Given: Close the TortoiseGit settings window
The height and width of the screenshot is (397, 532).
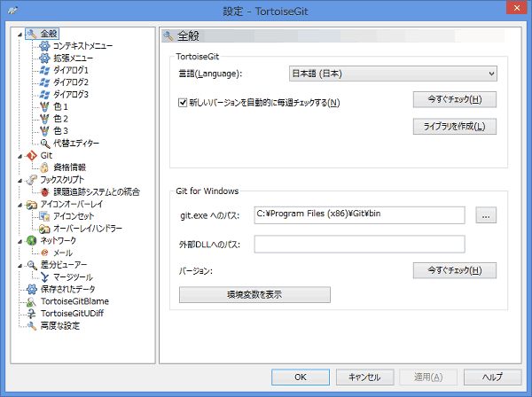Looking at the screenshot, I should pos(516,7).
